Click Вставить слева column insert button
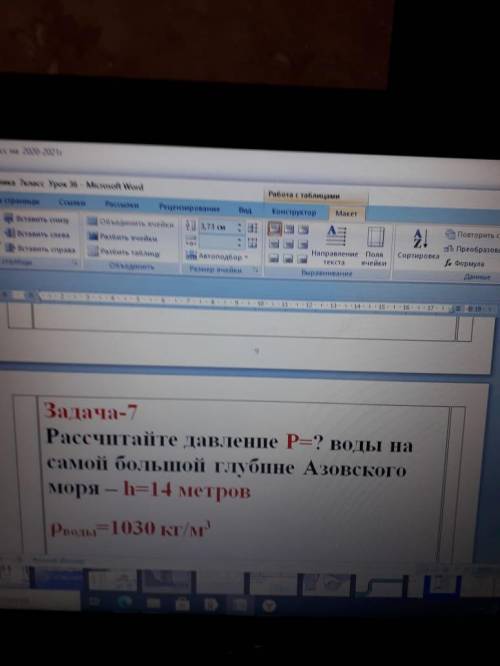The image size is (500, 666). 37,234
